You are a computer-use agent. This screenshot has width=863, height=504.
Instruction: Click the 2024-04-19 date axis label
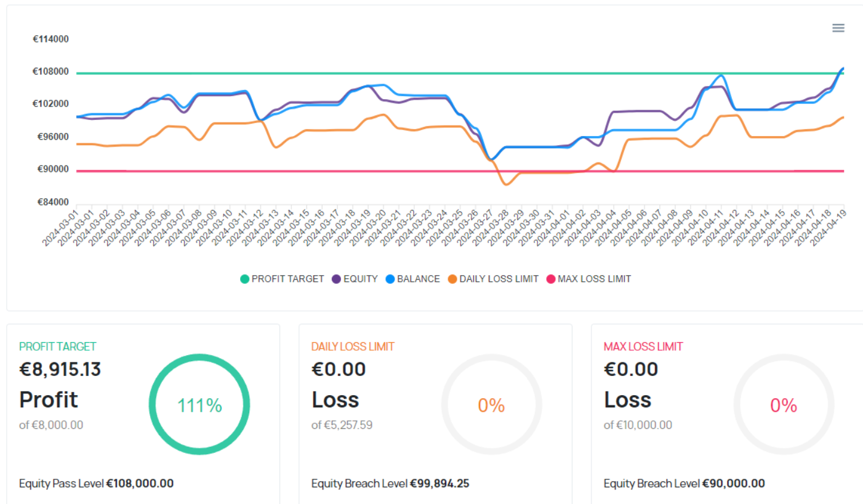(829, 228)
